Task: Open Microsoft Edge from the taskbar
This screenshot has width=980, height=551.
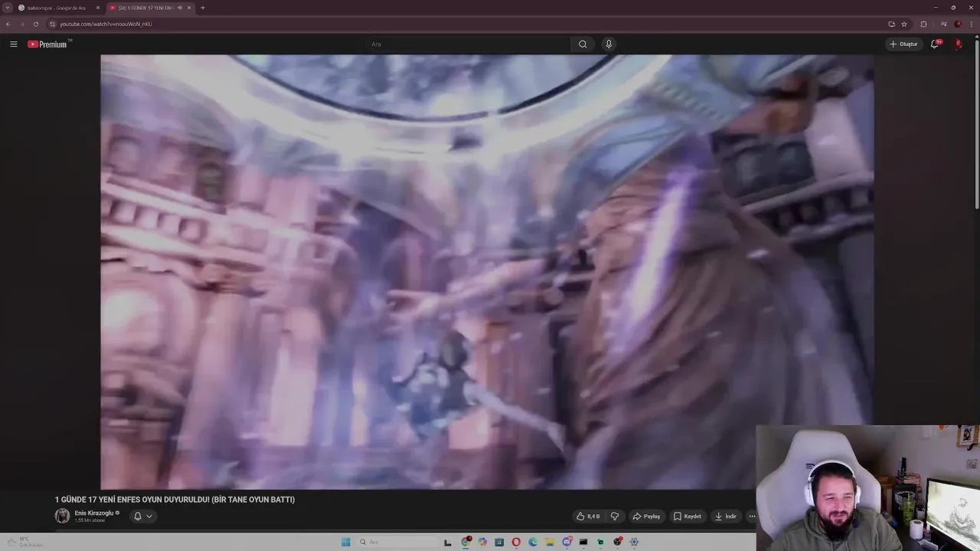Action: 533,542
